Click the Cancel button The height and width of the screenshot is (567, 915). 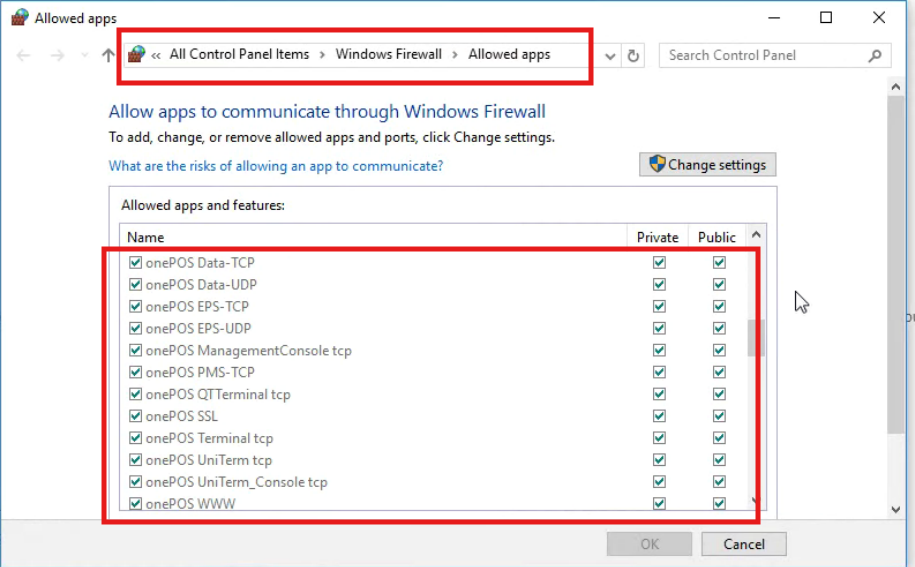pyautogui.click(x=743, y=544)
